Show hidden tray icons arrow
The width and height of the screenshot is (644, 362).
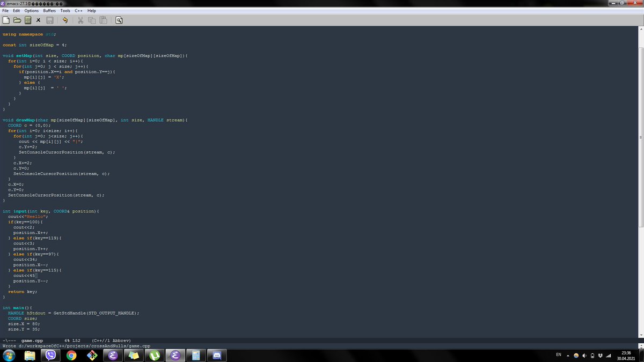pyautogui.click(x=568, y=356)
